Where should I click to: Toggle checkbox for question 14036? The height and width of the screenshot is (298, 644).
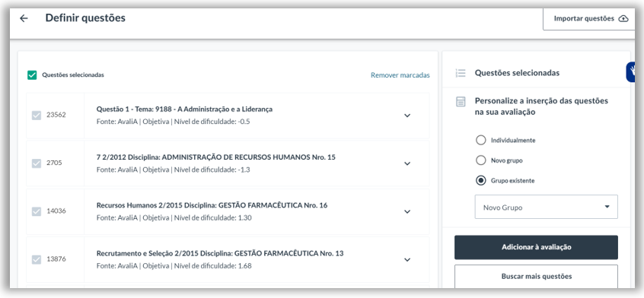(x=37, y=211)
